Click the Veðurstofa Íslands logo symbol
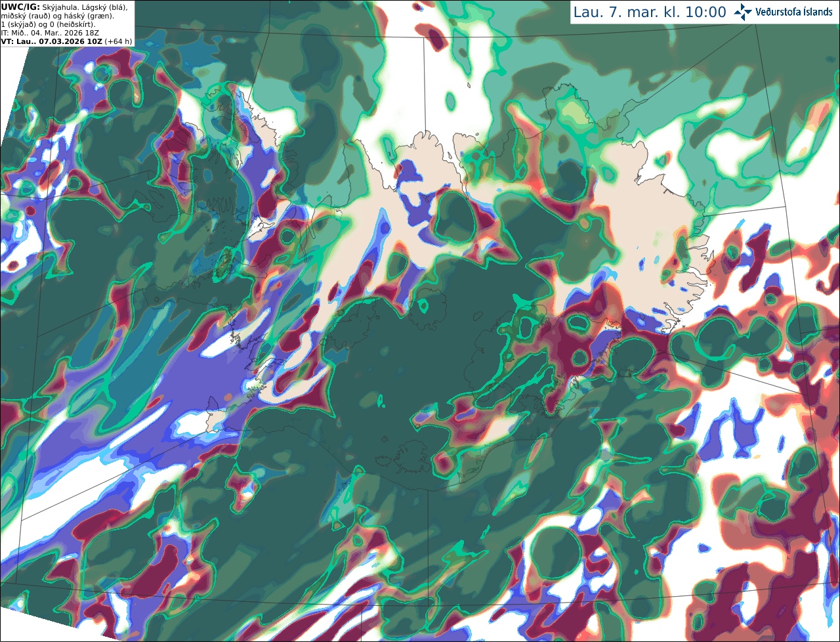840x642 pixels. click(x=744, y=12)
